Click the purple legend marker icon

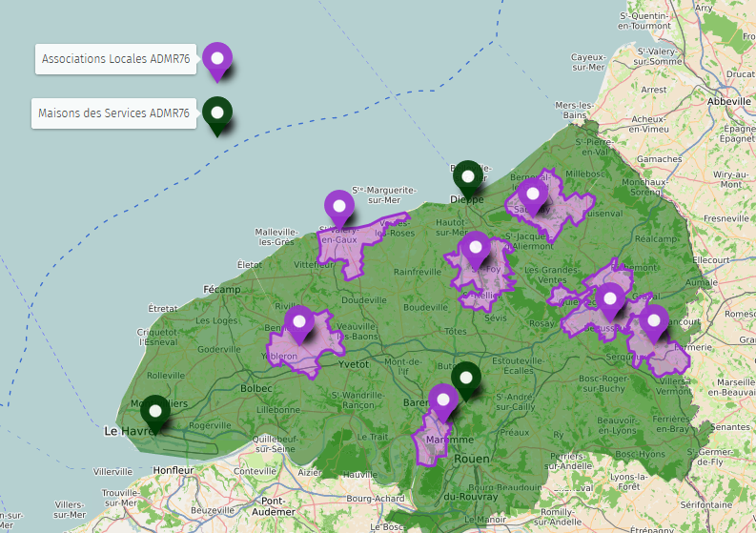(218, 60)
